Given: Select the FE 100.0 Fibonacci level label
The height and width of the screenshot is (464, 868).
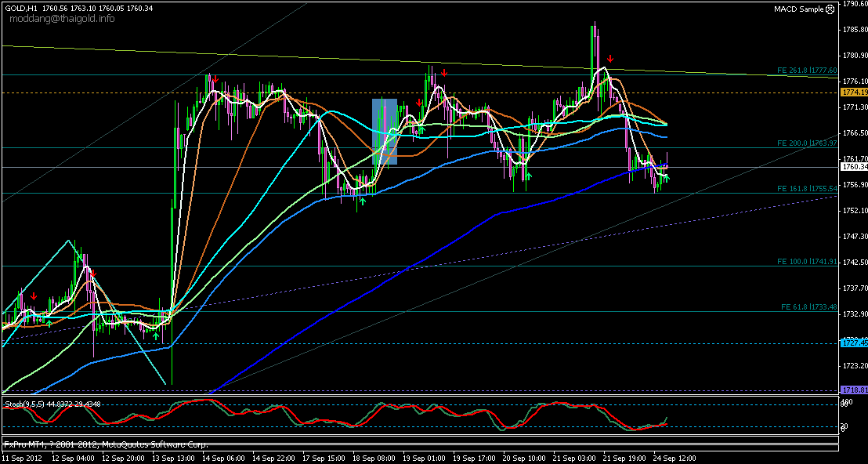Looking at the screenshot, I should pos(807,261).
